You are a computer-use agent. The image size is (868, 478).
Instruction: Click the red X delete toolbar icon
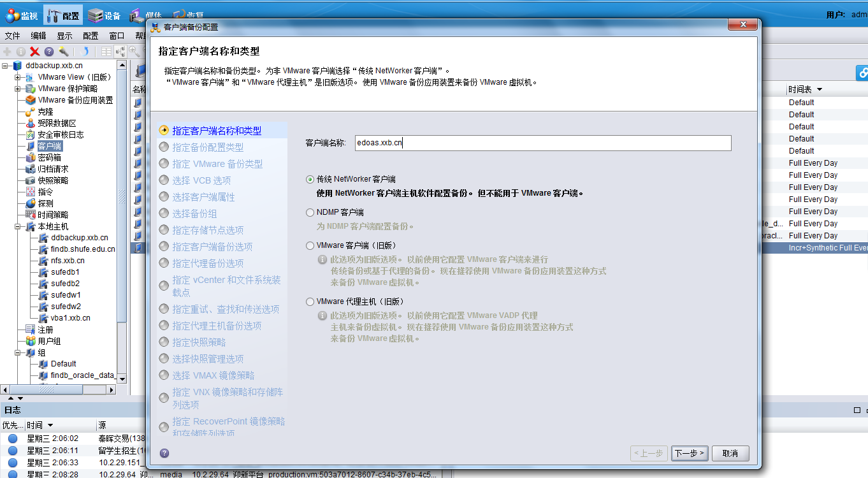35,52
